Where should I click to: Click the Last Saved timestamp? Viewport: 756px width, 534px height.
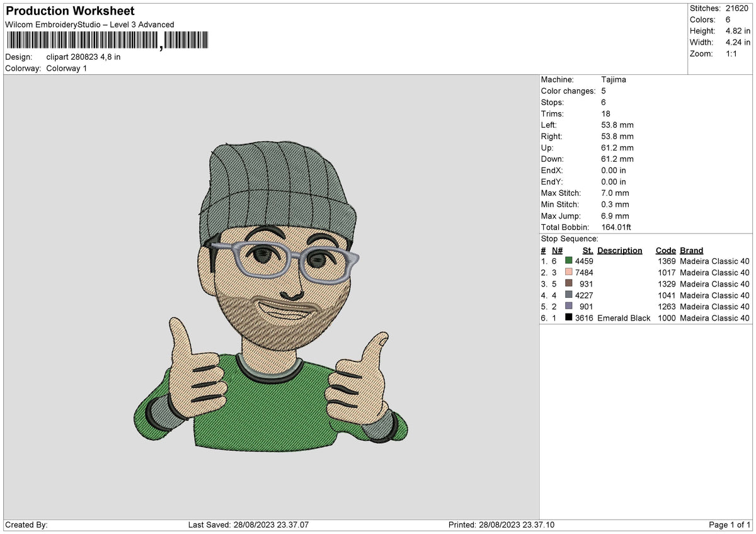coord(248,525)
